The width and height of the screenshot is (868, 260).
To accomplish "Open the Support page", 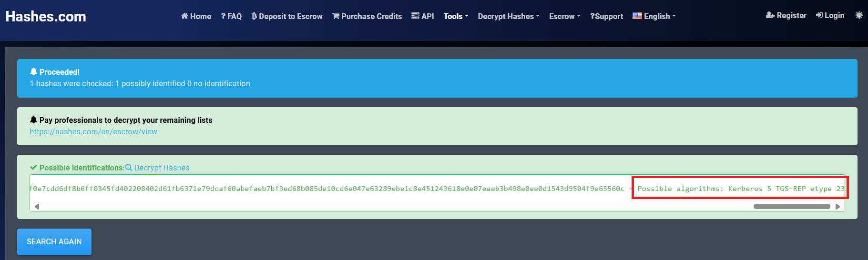I will click(x=606, y=16).
